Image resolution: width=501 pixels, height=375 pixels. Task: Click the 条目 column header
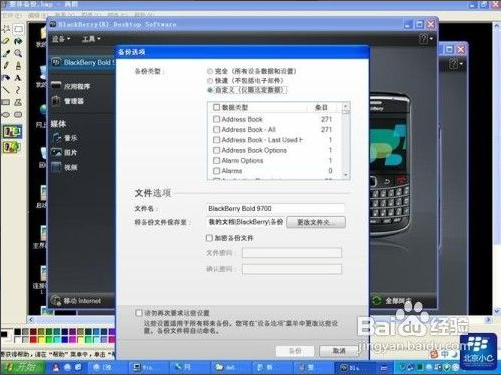click(321, 107)
